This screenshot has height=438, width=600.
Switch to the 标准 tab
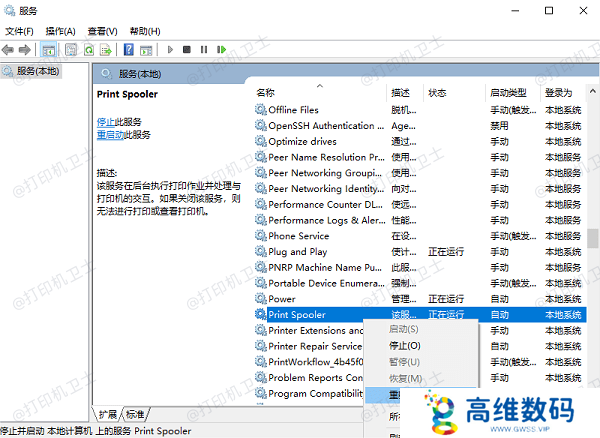pos(135,414)
